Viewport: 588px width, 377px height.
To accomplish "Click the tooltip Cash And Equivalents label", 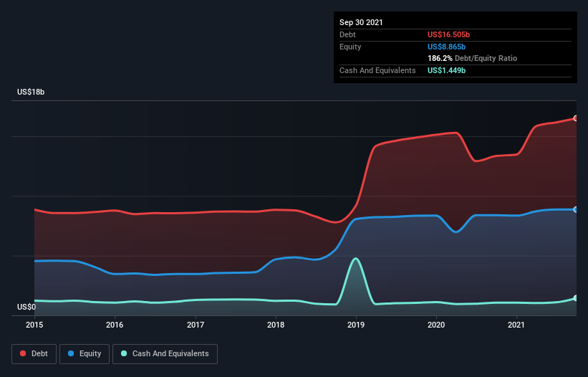I will pos(377,70).
